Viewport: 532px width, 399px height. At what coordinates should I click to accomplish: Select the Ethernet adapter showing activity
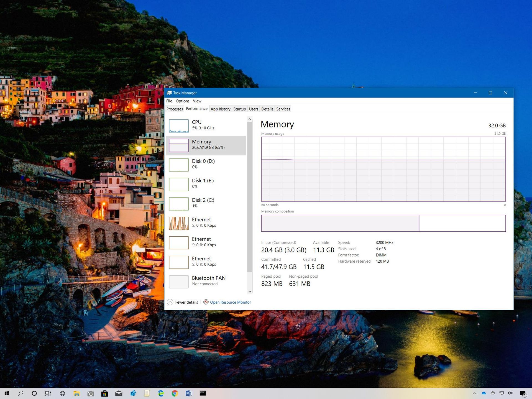click(x=206, y=222)
